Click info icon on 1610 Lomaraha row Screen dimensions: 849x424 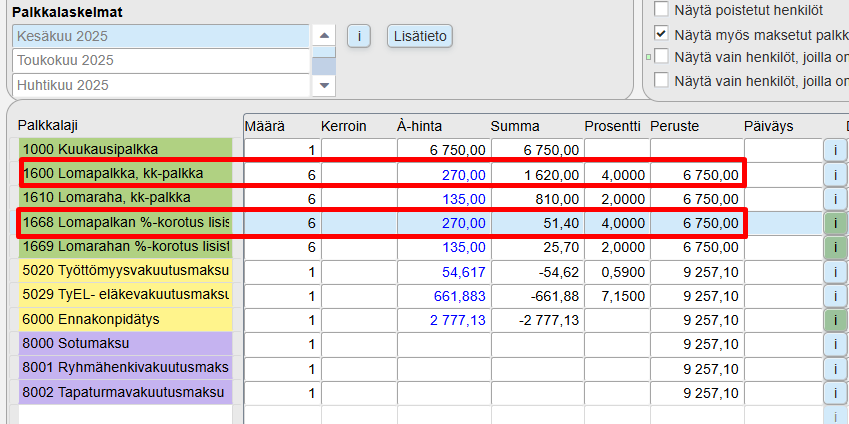click(835, 198)
